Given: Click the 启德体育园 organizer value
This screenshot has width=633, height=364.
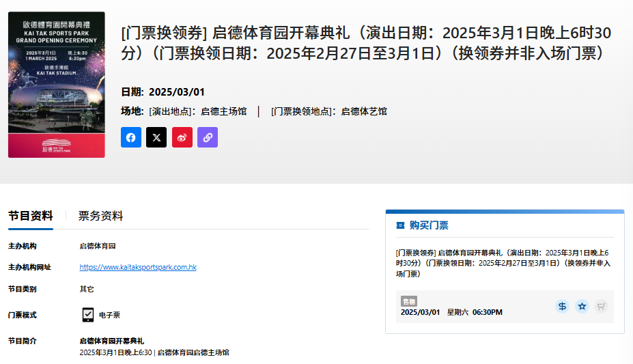Looking at the screenshot, I should pyautogui.click(x=98, y=246).
